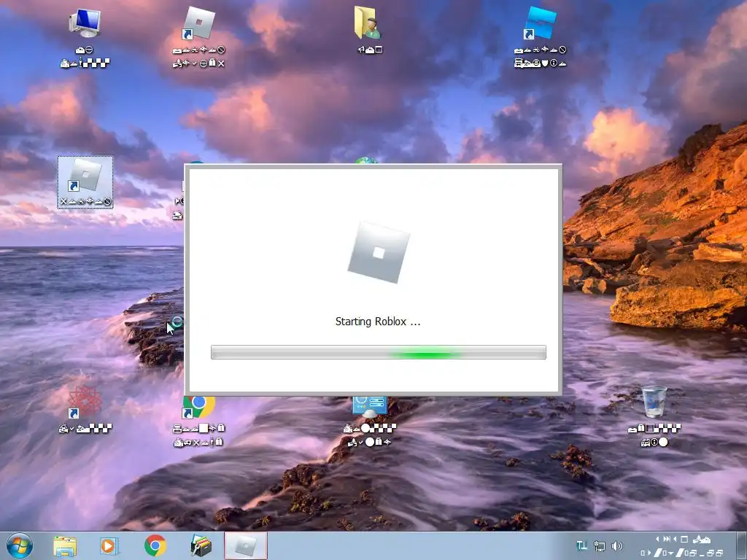
Task: Open Chrome from the taskbar
Action: click(155, 545)
